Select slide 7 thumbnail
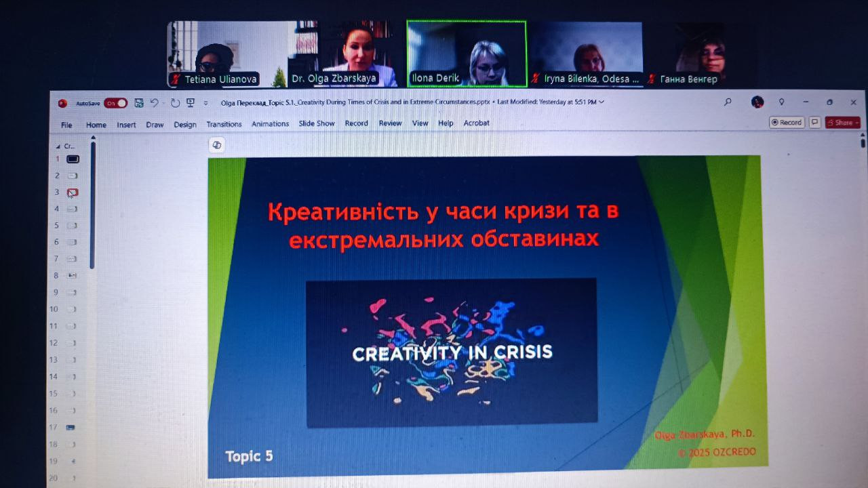The image size is (868, 488). (x=72, y=259)
